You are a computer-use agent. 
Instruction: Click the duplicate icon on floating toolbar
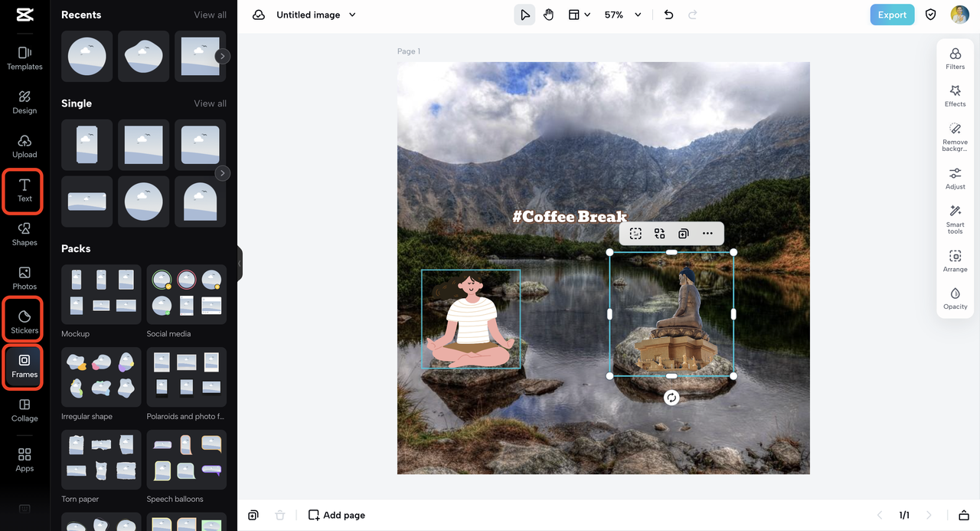pos(683,234)
